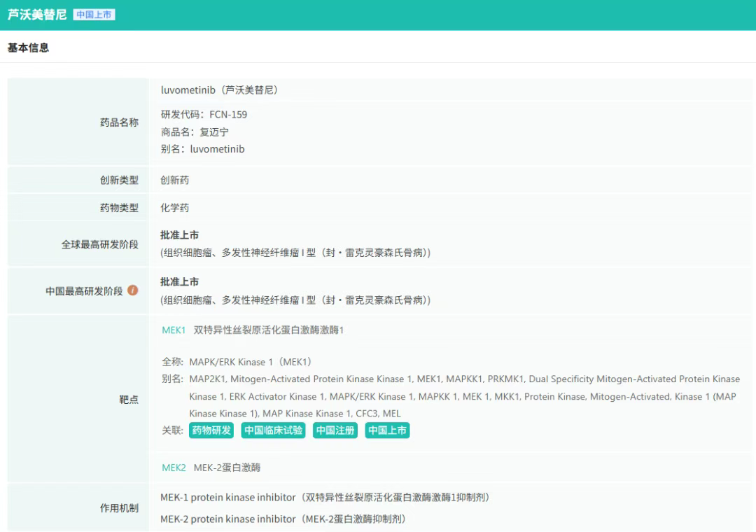
Task: Click the 商品名 复迈宁 text
Action: click(x=195, y=132)
